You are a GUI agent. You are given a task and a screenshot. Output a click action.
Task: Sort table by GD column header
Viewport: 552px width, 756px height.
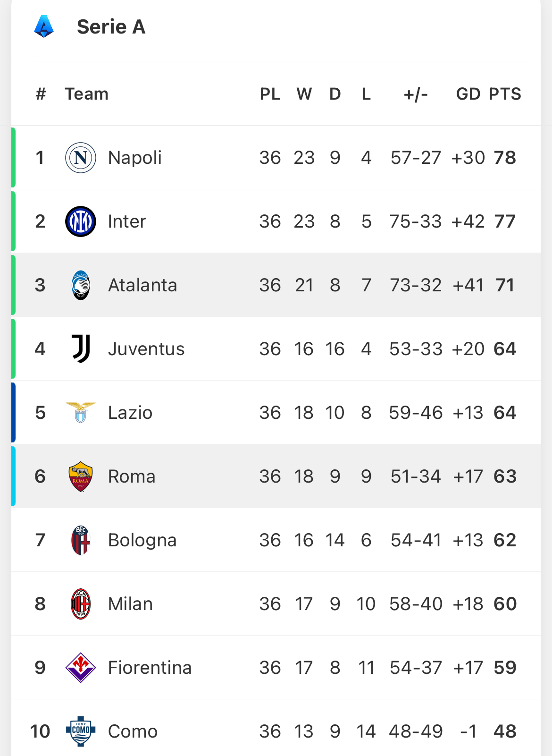pyautogui.click(x=468, y=94)
